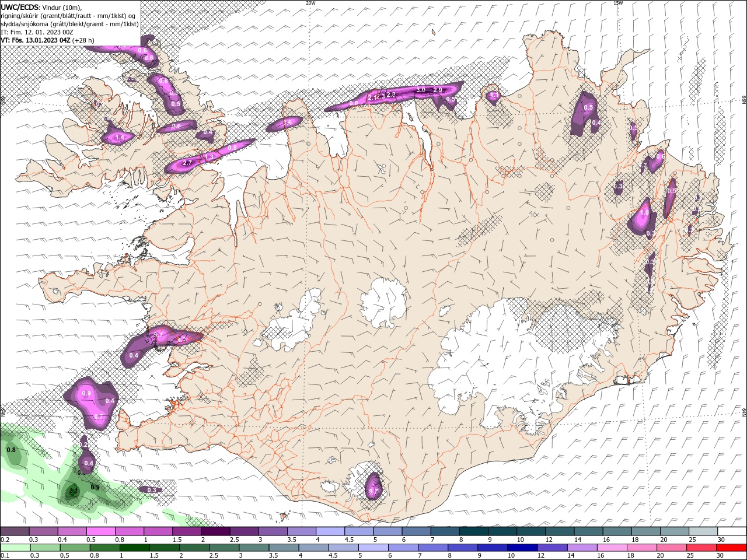
Task: Click the 15W longitude label
Action: point(618,3)
